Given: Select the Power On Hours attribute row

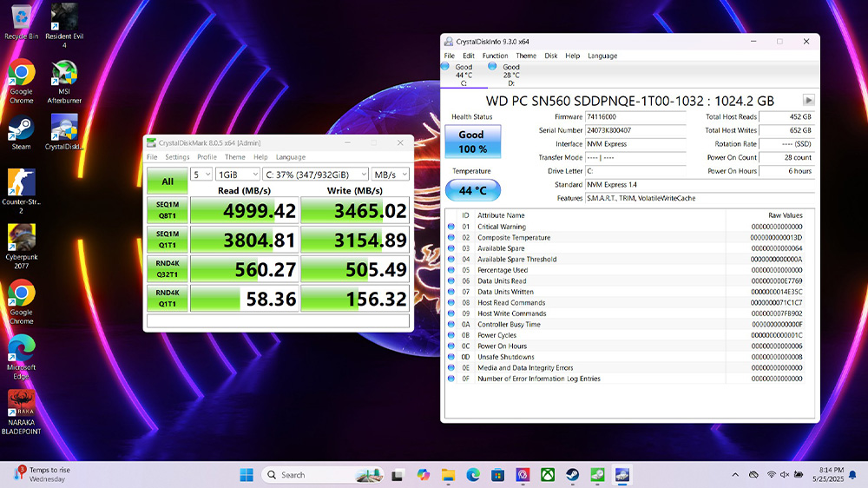Looking at the screenshot, I should (x=629, y=346).
